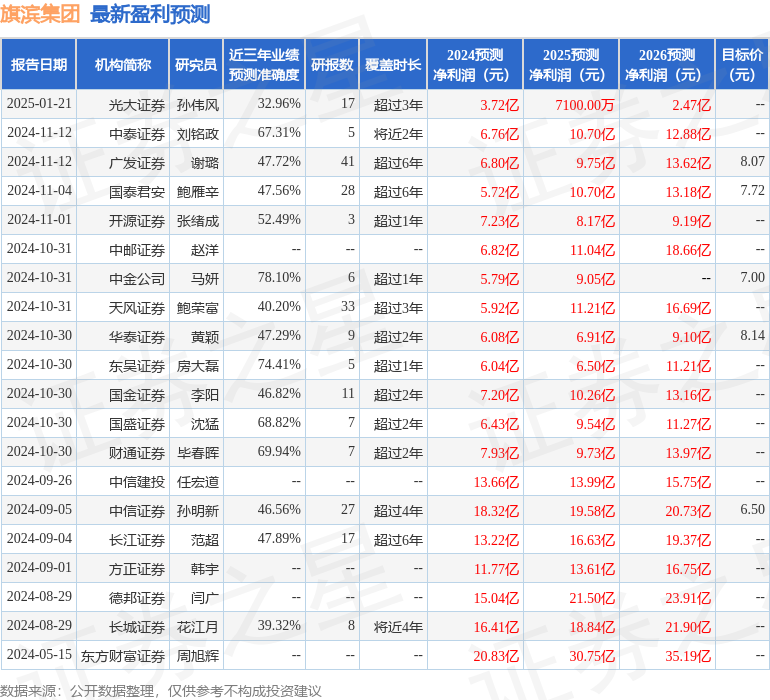
Task: Click the 覆盖时长 column header
Action: [393, 64]
